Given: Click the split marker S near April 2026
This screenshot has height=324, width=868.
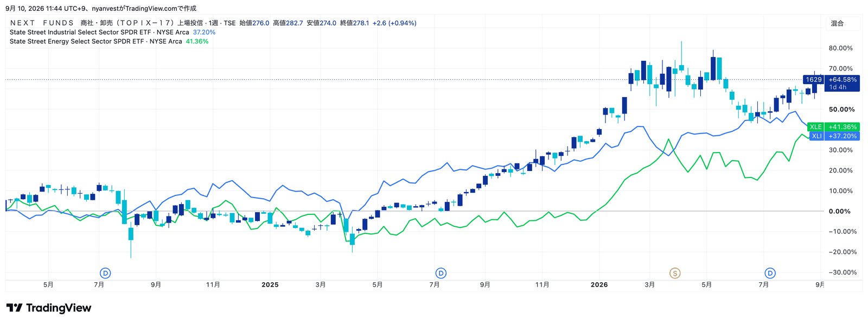Looking at the screenshot, I should (675, 273).
